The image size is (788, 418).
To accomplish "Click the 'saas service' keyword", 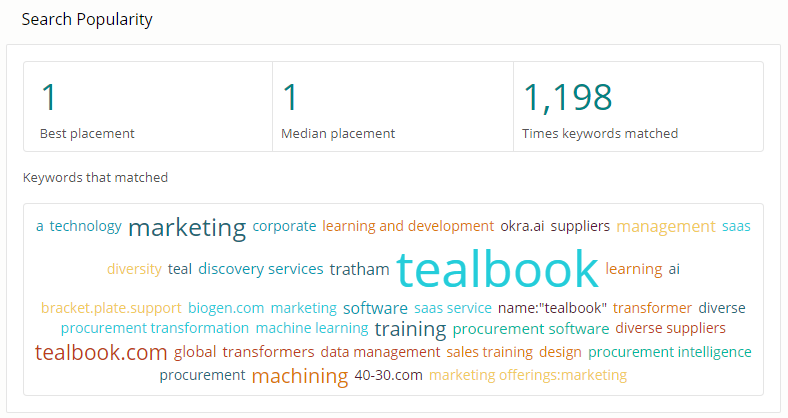I will point(453,308).
